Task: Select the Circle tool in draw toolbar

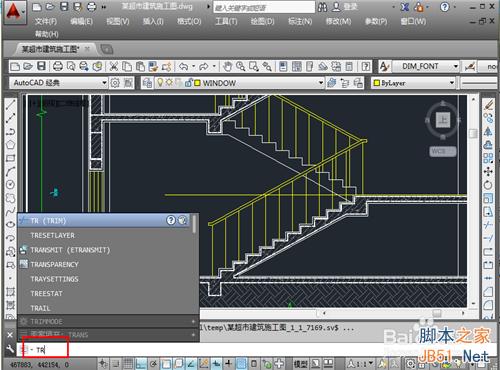Action: [x=10, y=184]
